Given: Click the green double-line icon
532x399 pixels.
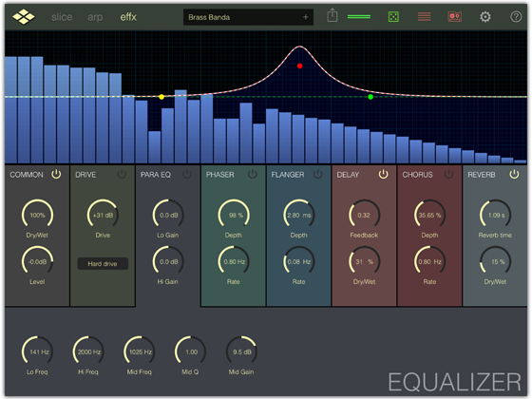Looking at the screenshot, I should (x=359, y=17).
